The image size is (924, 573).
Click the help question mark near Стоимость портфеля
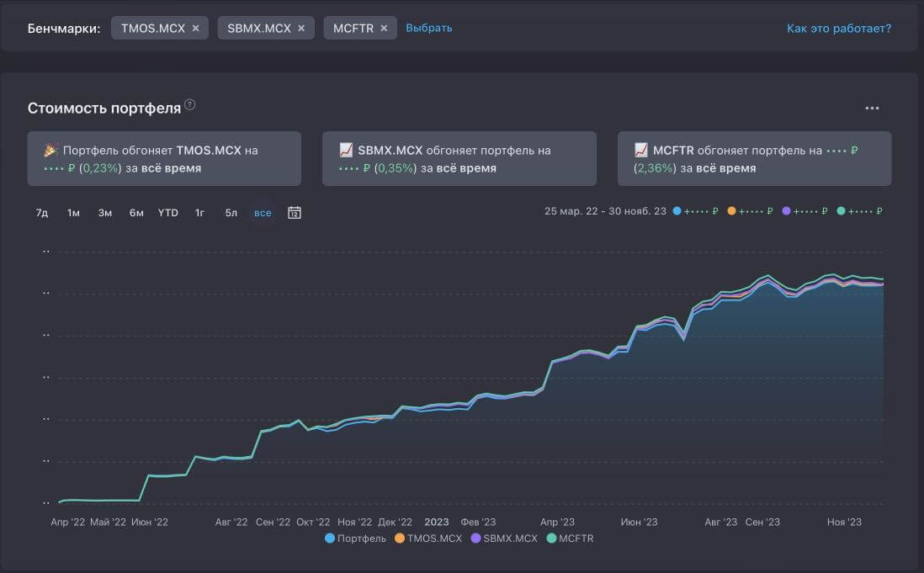[x=189, y=105]
